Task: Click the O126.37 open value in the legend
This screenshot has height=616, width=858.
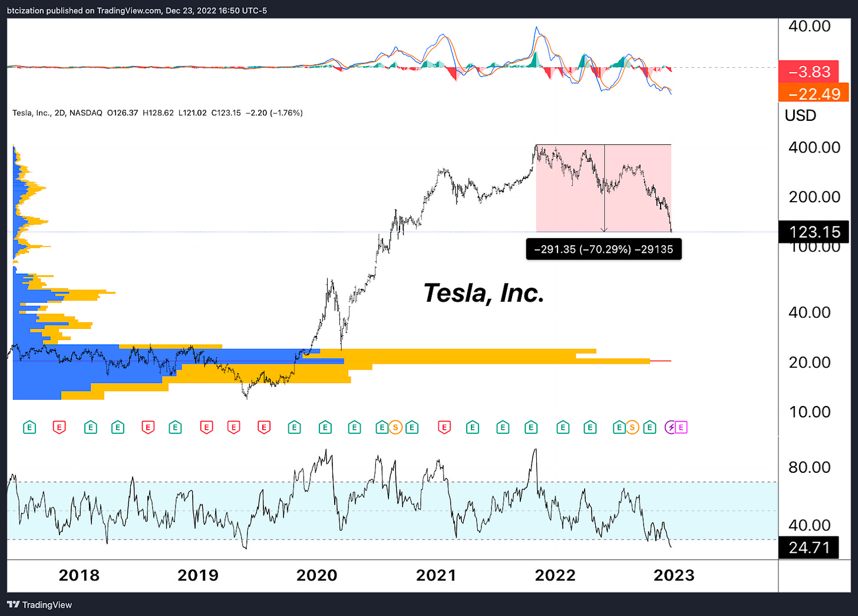Action: pos(122,113)
